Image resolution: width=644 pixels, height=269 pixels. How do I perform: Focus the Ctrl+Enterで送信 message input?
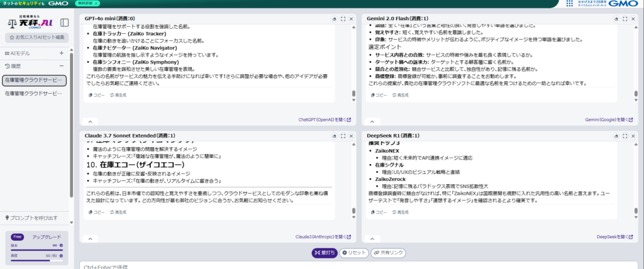[359, 266]
